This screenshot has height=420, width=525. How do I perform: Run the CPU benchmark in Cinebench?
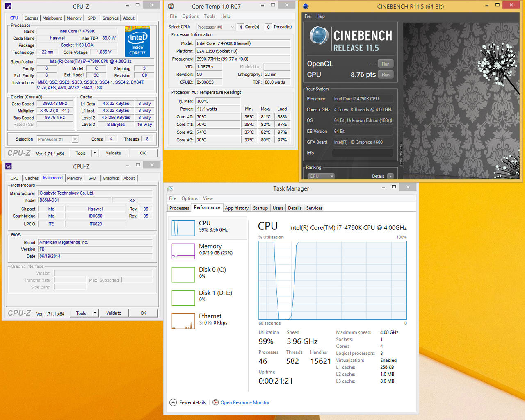tap(386, 75)
